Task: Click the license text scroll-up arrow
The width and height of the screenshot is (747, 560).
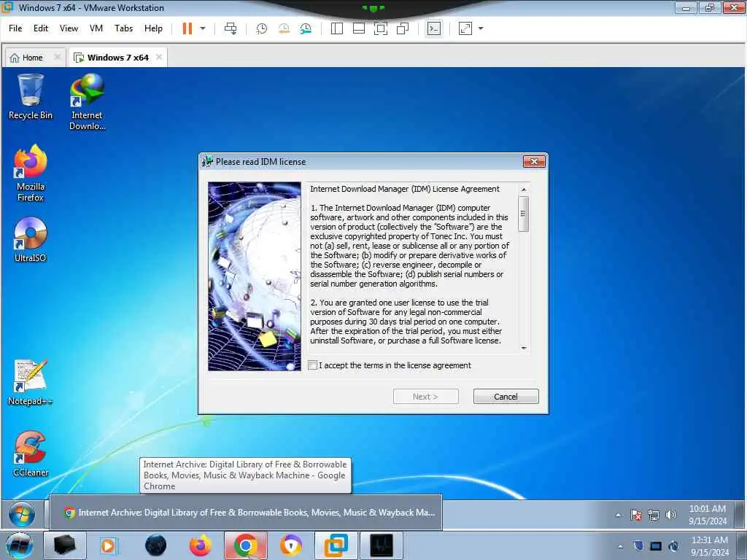Action: pyautogui.click(x=524, y=190)
